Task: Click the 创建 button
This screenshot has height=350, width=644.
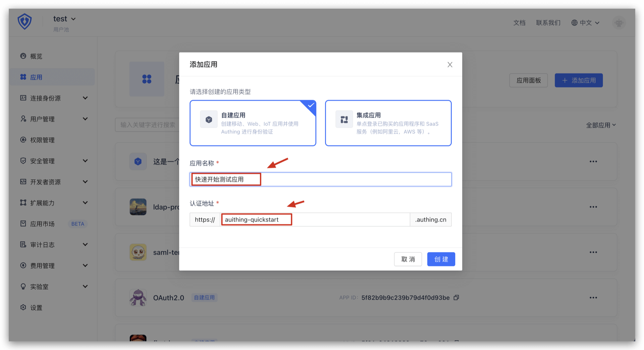Action: click(x=441, y=259)
